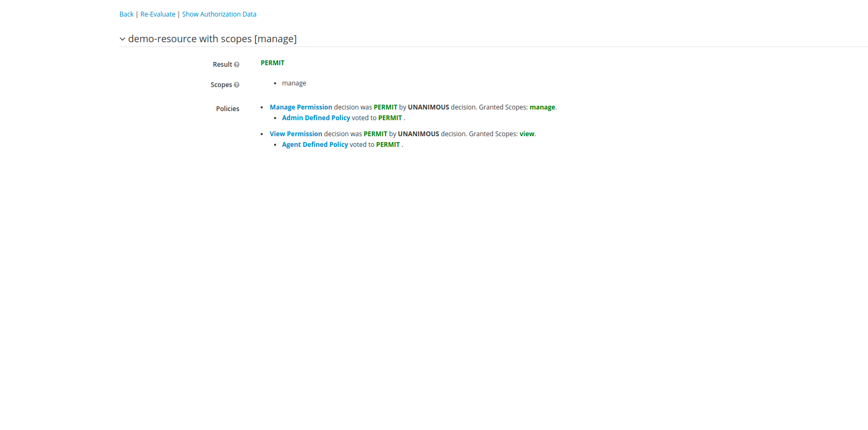Screen dimensions: 868x430
Task: Click the Scopes field label
Action: (x=221, y=85)
